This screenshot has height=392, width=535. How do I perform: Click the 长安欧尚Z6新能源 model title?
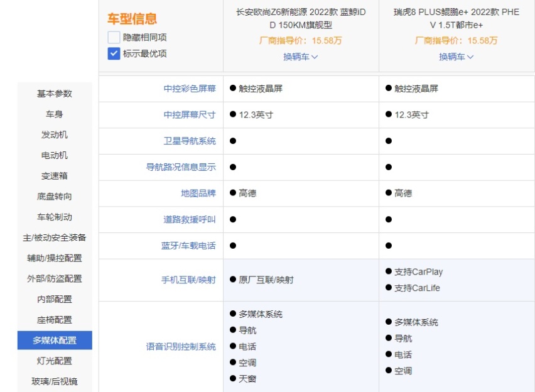pos(301,18)
